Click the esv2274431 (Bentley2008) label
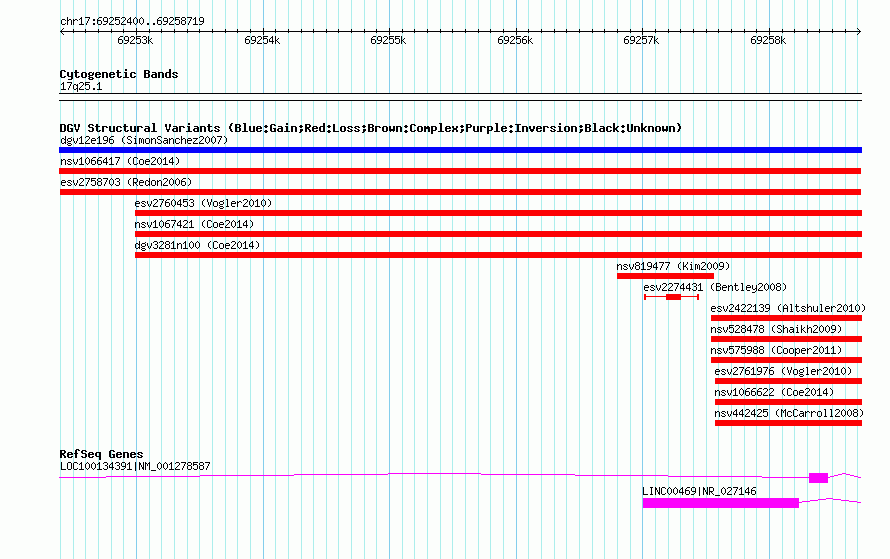890x559 pixels. pyautogui.click(x=715, y=287)
